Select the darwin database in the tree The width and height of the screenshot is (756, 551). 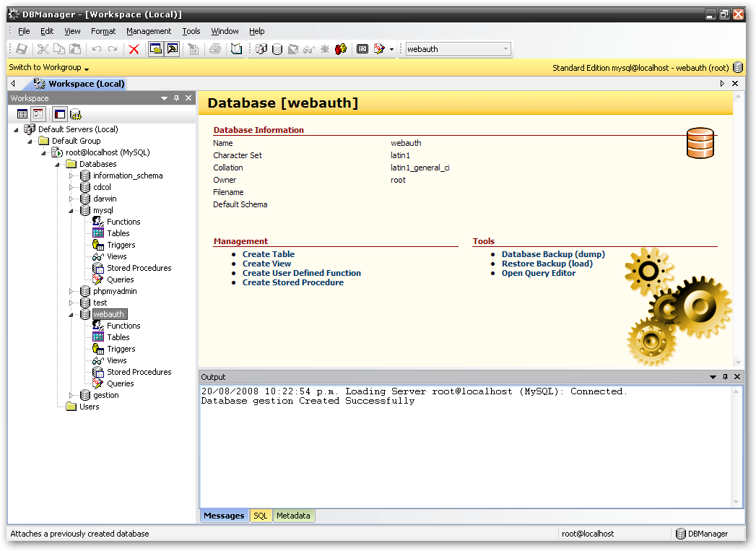105,199
